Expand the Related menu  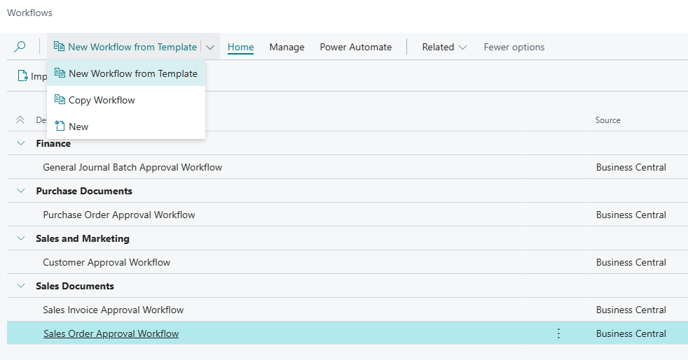pyautogui.click(x=444, y=47)
